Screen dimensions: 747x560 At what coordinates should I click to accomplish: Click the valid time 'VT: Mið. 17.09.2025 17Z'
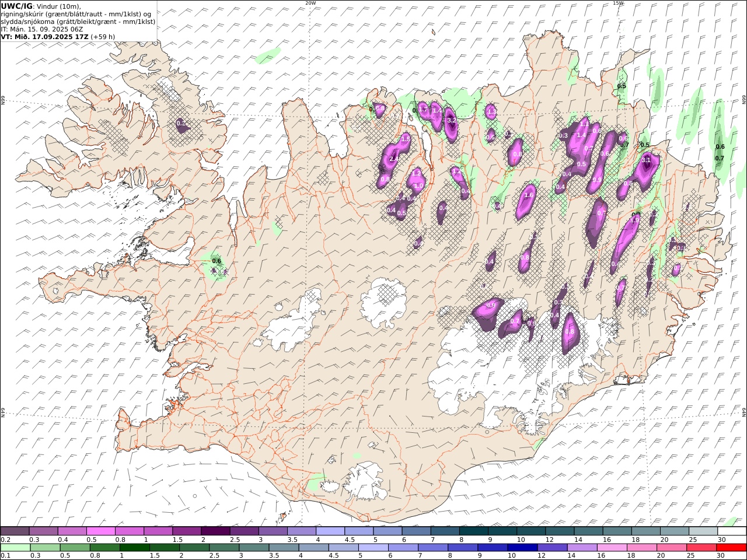pyautogui.click(x=44, y=37)
